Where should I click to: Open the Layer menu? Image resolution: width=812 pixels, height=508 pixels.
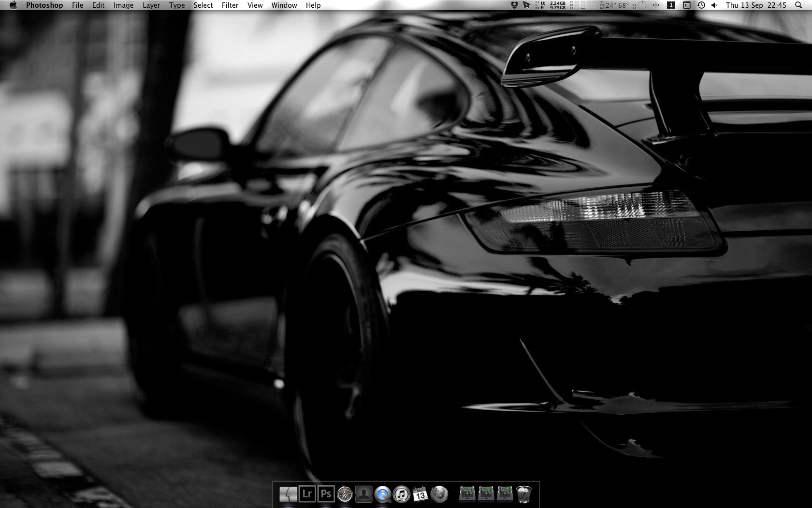tap(151, 5)
